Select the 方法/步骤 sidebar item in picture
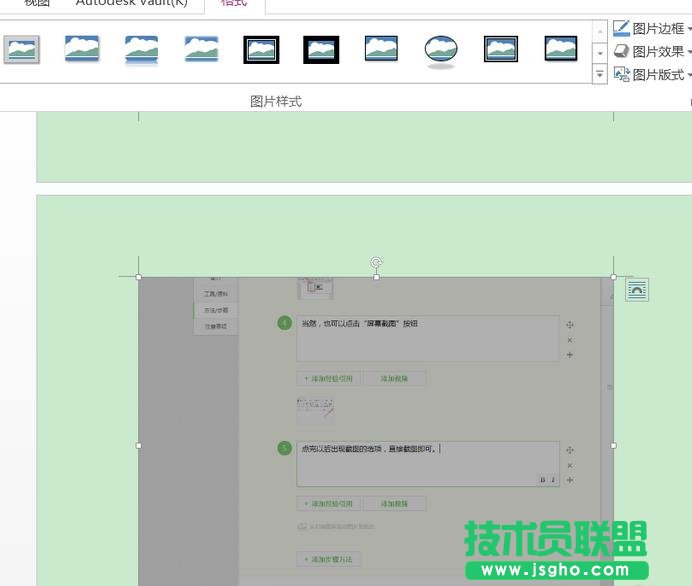This screenshot has width=692, height=586. tap(216, 310)
